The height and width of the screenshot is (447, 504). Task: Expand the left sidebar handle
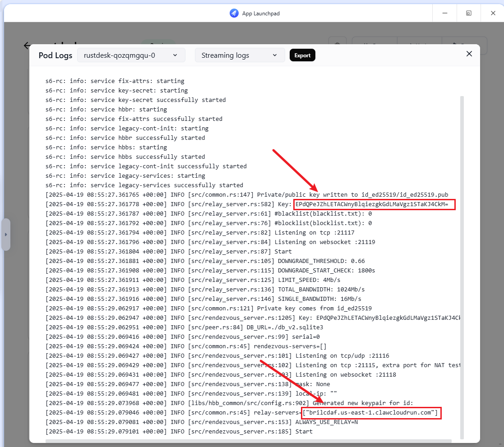[6, 235]
